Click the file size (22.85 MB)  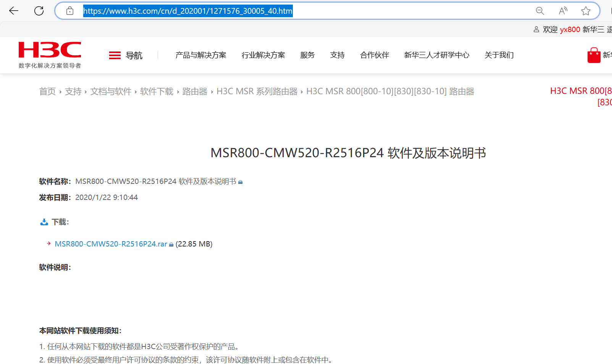tap(194, 244)
